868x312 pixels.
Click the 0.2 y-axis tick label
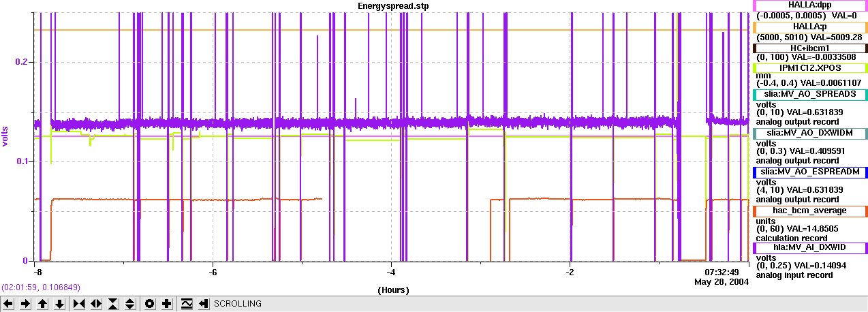coord(22,62)
